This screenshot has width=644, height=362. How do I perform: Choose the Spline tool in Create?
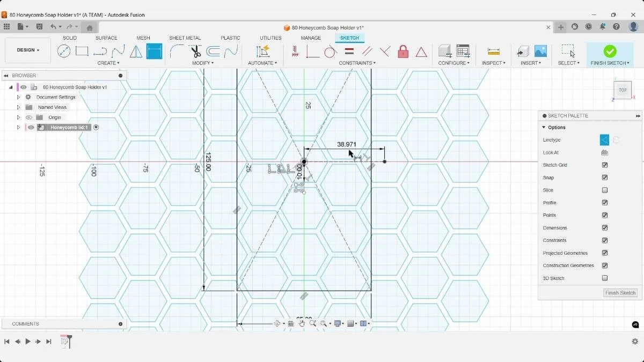tap(118, 51)
